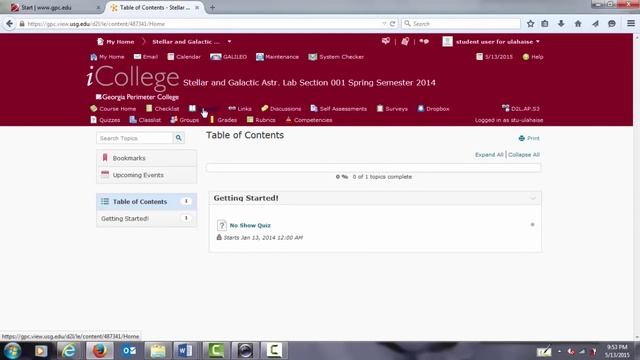This screenshot has height=360, width=640.
Task: Open the Classlist tool
Action: (x=145, y=120)
